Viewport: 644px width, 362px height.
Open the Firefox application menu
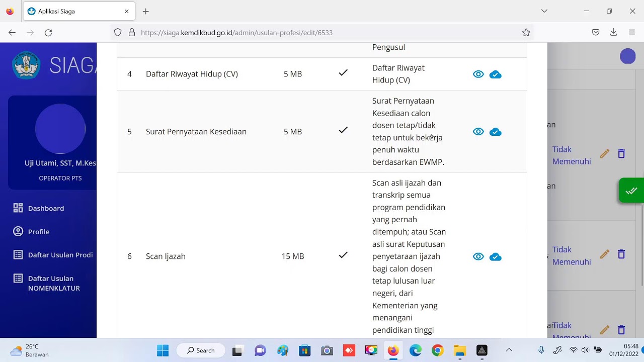(632, 33)
